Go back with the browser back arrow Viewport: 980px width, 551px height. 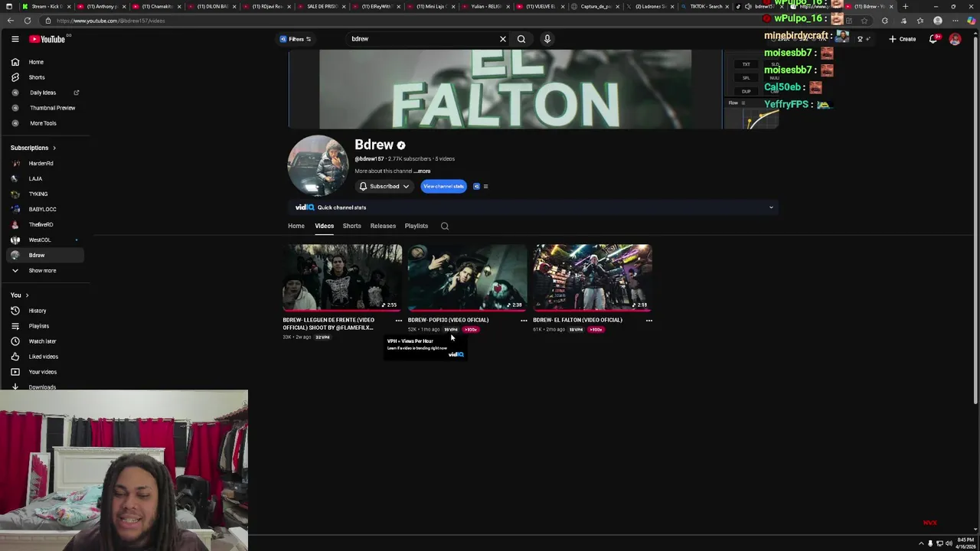[x=11, y=21]
